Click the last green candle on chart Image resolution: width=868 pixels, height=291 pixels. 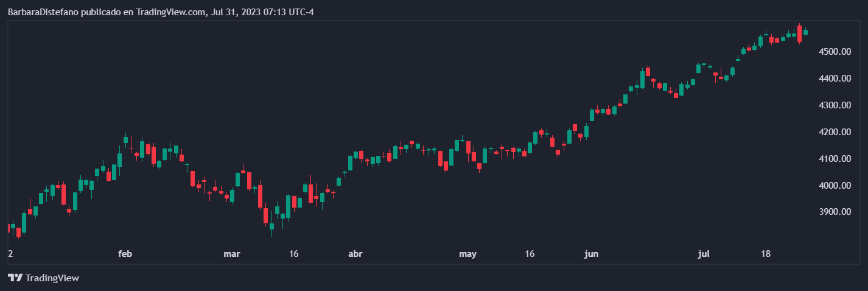(x=805, y=32)
